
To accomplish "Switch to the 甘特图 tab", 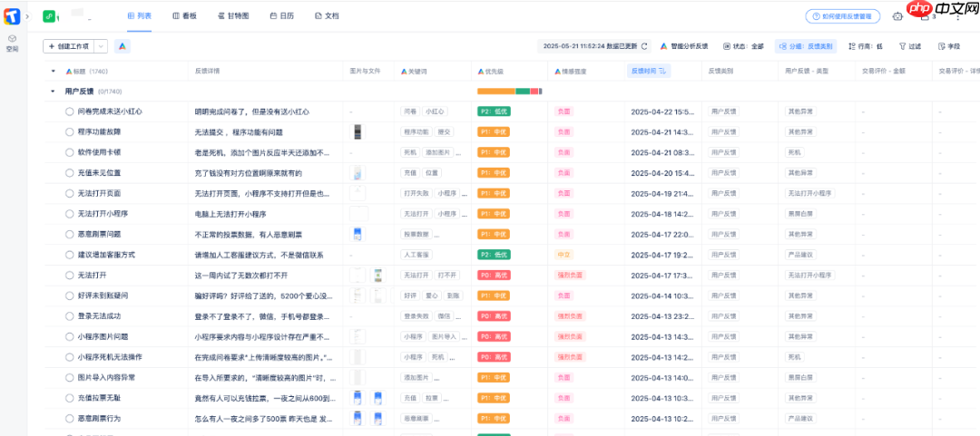I will pos(233,17).
